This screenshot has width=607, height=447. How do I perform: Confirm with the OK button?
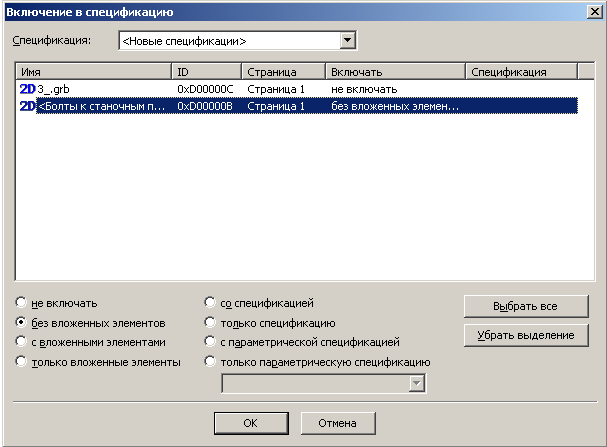point(251,423)
